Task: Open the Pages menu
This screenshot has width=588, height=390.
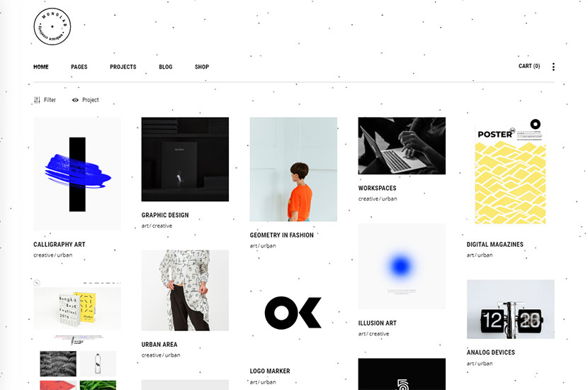Action: (x=79, y=67)
